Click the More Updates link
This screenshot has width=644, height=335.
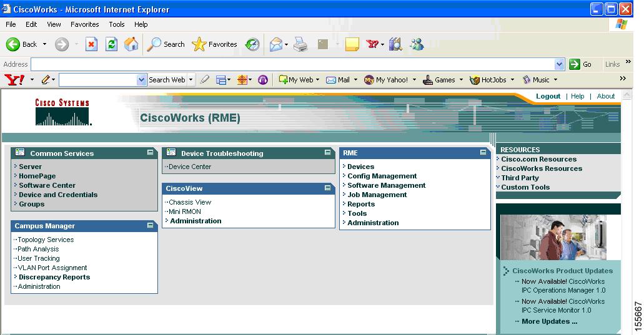(x=549, y=321)
